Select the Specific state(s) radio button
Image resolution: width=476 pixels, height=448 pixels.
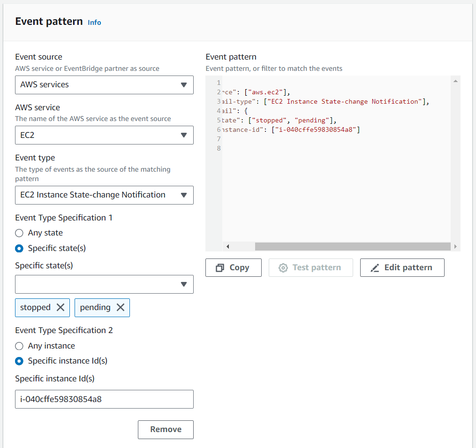(x=19, y=249)
